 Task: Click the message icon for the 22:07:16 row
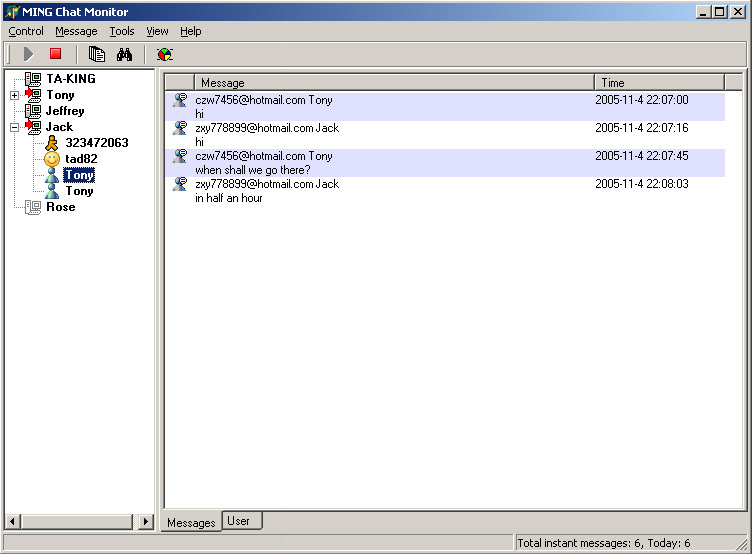click(x=180, y=128)
